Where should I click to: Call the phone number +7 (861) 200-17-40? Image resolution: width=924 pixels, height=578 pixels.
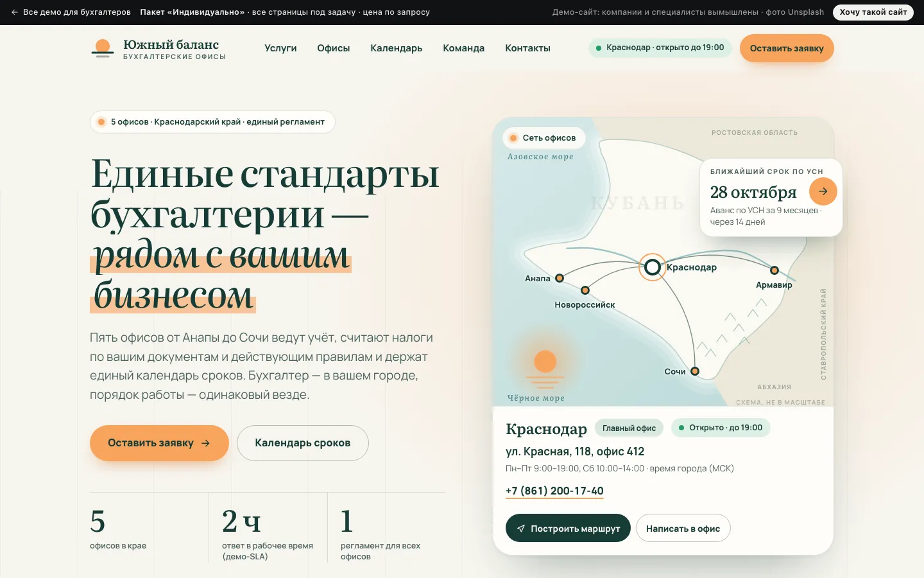tap(554, 491)
